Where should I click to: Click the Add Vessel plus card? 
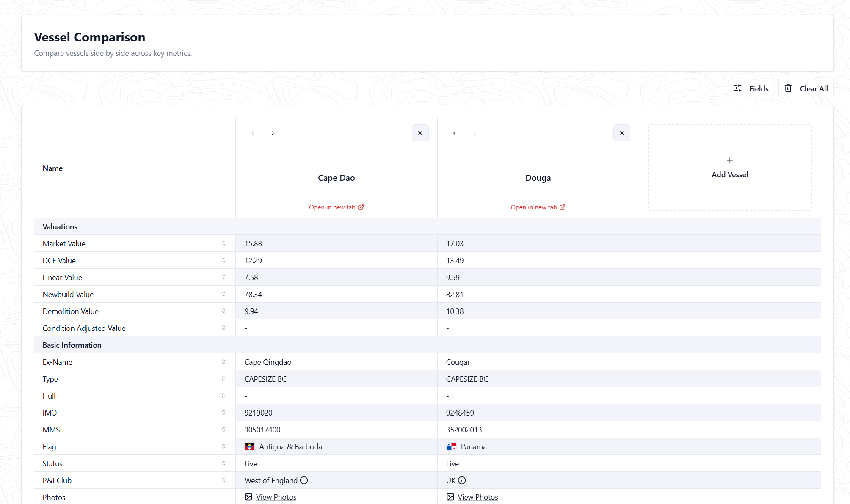(x=729, y=168)
